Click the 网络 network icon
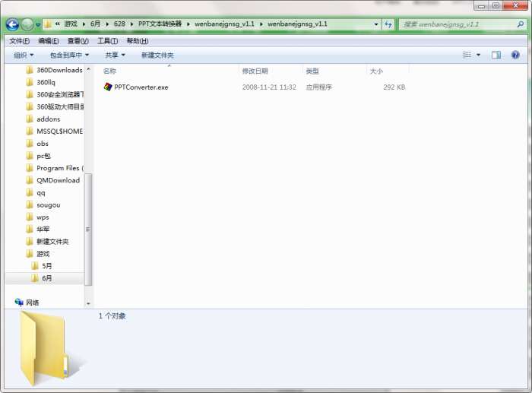532x393 pixels. (x=19, y=302)
